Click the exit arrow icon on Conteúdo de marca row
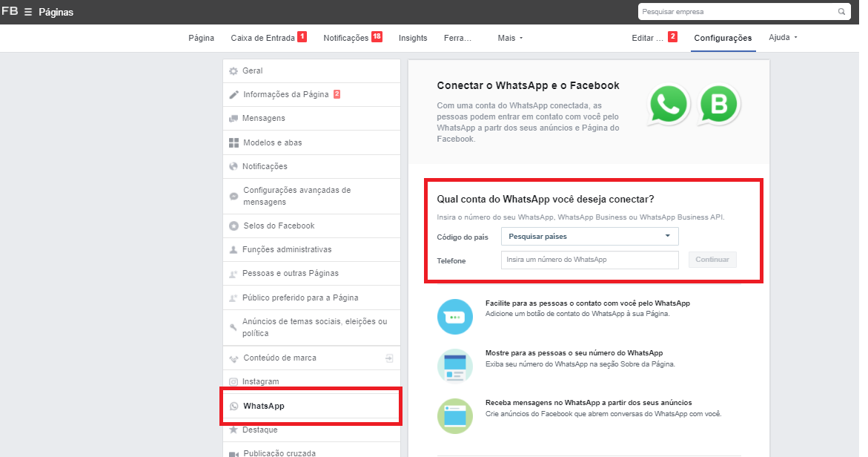This screenshot has width=868, height=457. pyautogui.click(x=389, y=358)
